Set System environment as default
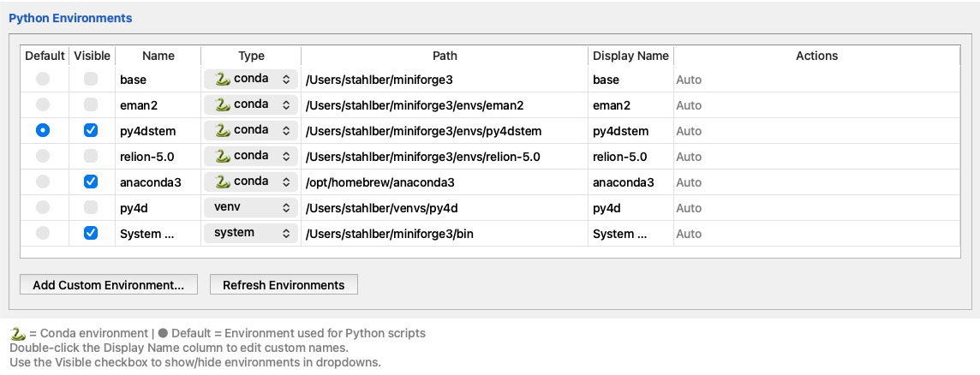 [43, 233]
